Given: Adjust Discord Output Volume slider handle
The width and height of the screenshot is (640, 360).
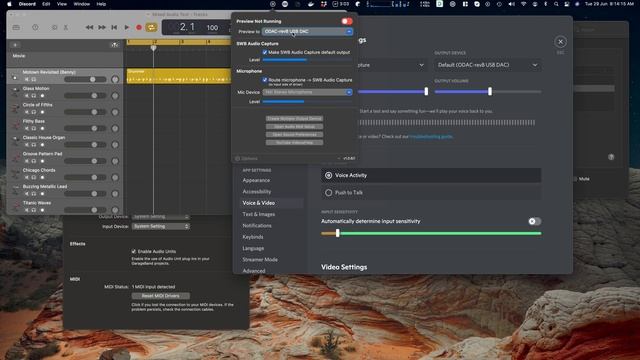Looking at the screenshot, I should [490, 92].
